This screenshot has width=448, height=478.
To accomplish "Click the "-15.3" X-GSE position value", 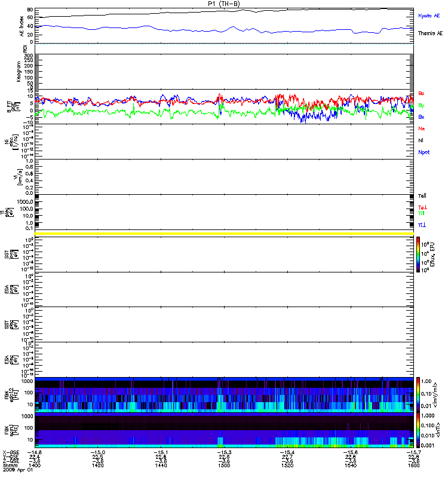I will coord(224,452).
